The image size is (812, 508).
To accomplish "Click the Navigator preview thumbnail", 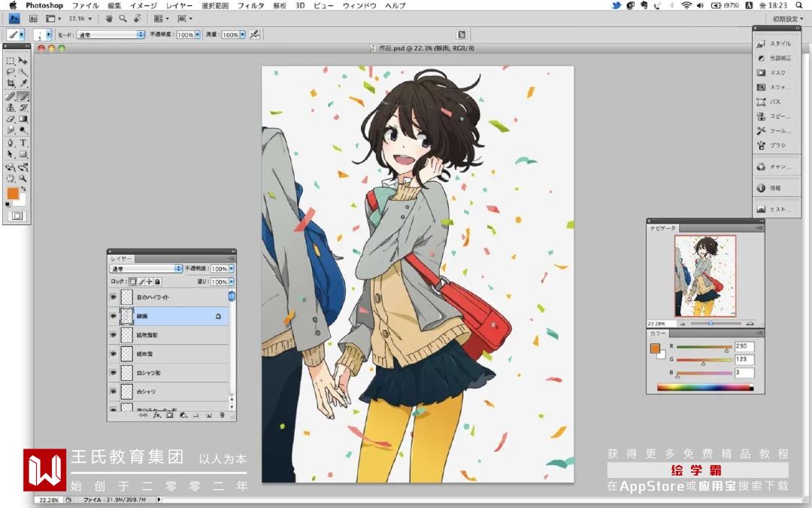I will (704, 275).
